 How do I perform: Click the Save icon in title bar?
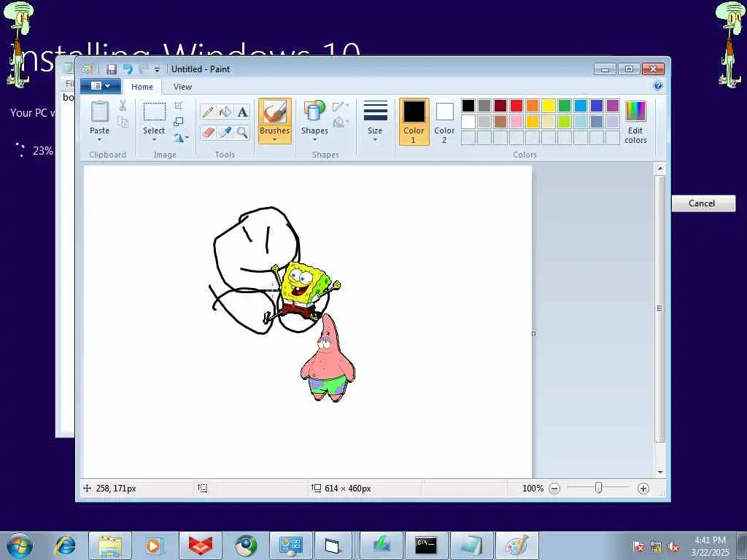[x=112, y=69]
